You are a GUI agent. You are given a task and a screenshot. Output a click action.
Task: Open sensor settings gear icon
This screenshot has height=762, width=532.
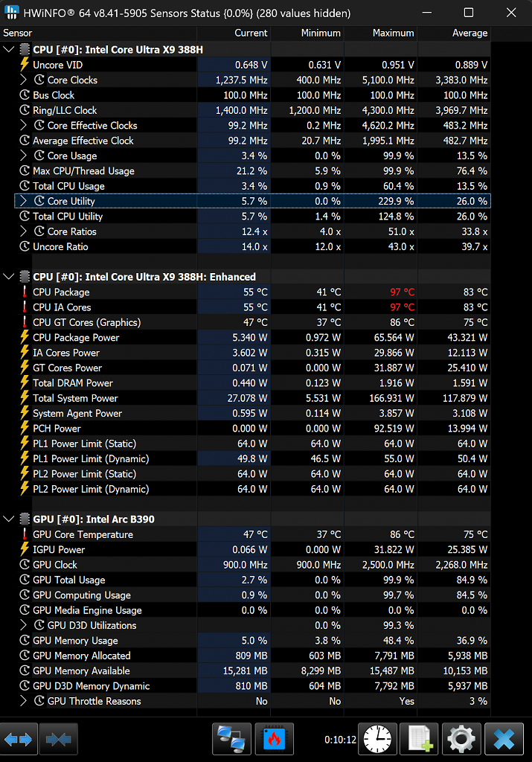click(x=461, y=739)
